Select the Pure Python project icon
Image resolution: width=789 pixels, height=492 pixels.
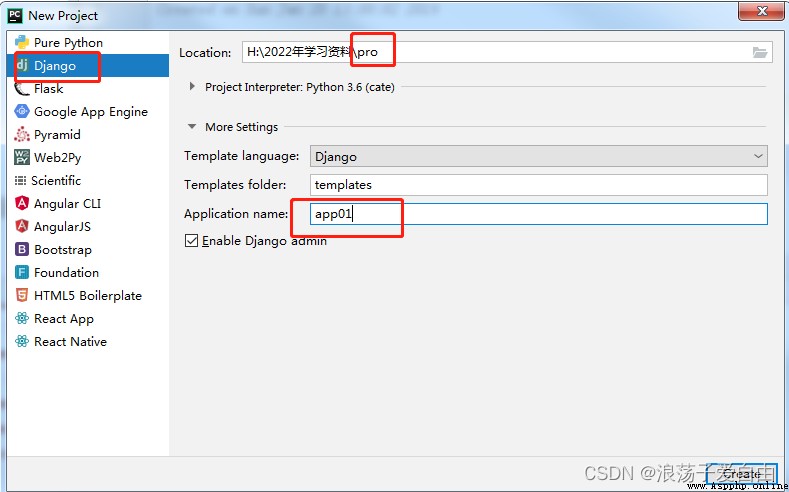[22, 42]
